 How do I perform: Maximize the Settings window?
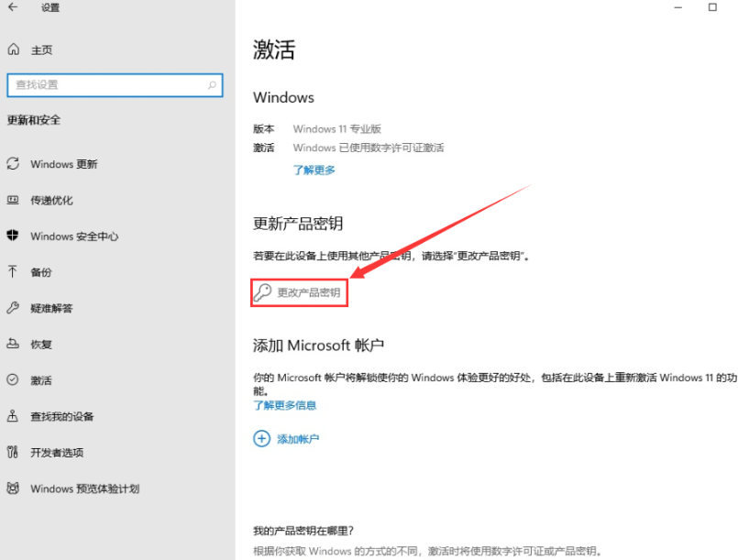click(x=712, y=7)
